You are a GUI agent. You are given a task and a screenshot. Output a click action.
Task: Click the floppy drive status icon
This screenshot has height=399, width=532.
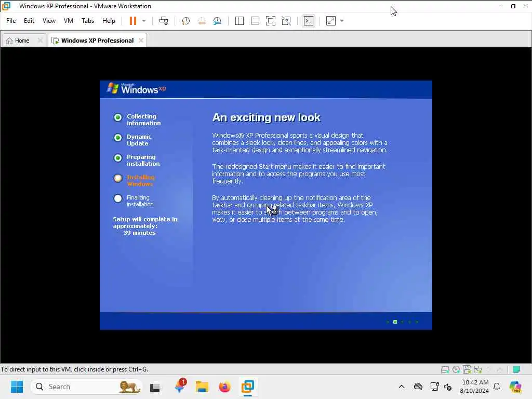point(467,369)
